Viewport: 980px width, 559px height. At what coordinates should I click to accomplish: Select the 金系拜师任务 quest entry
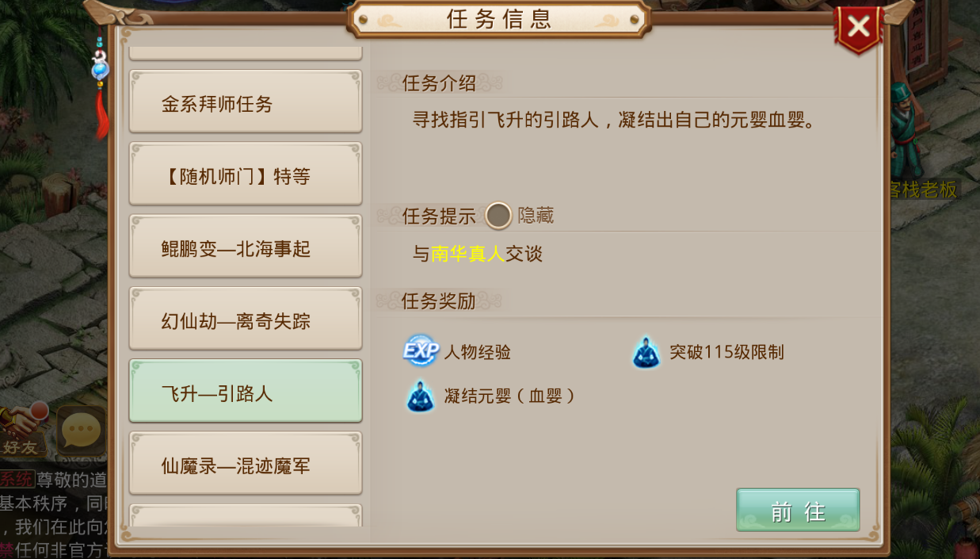(246, 103)
